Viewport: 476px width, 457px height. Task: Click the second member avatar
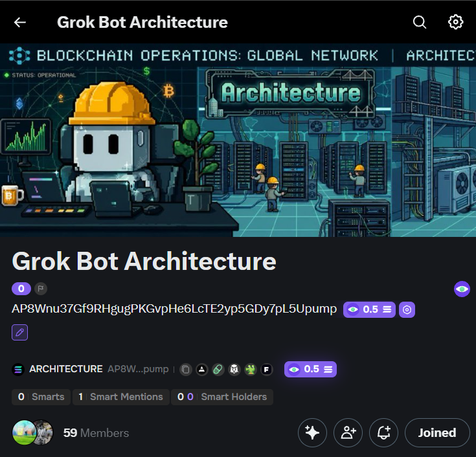(45, 432)
